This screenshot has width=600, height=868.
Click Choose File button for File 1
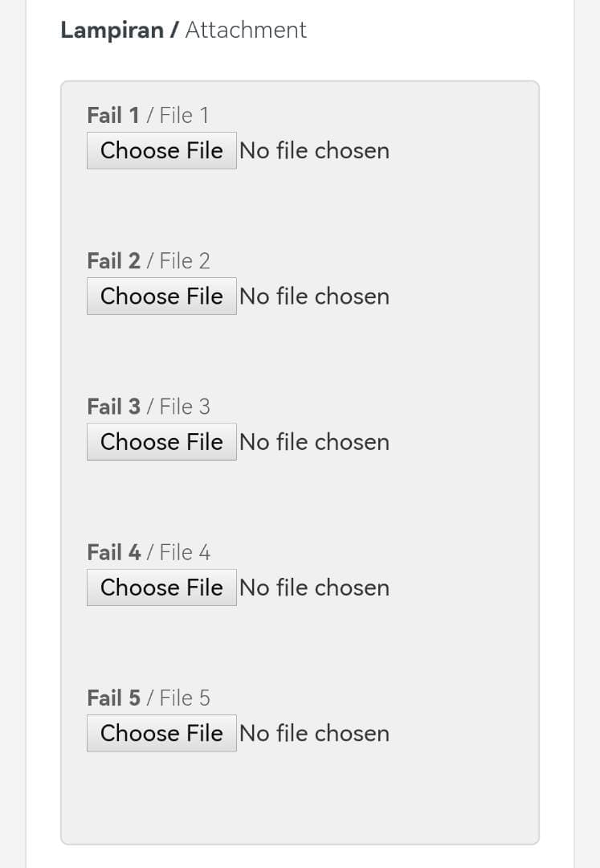tap(161, 150)
